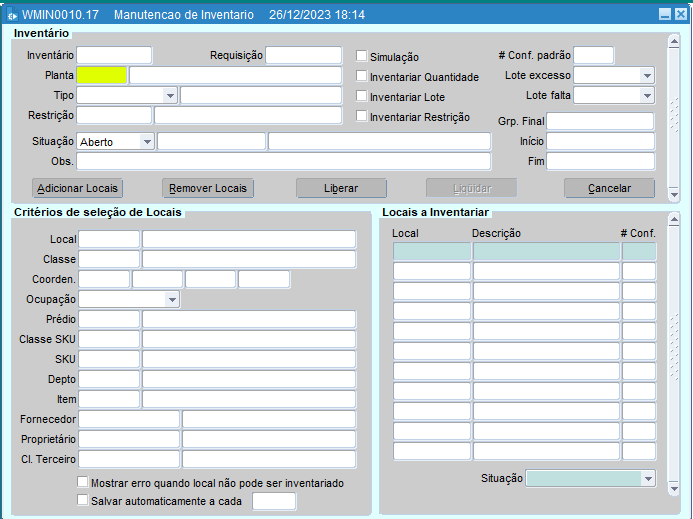The width and height of the screenshot is (693, 519).
Task: Click the scroll-up arrow of the Inventário panel
Action: click(x=674, y=38)
